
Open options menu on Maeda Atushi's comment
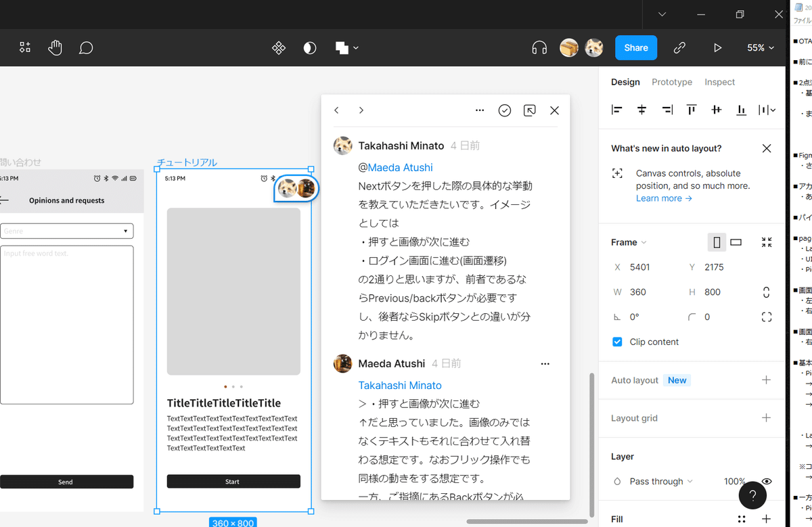pos(545,363)
